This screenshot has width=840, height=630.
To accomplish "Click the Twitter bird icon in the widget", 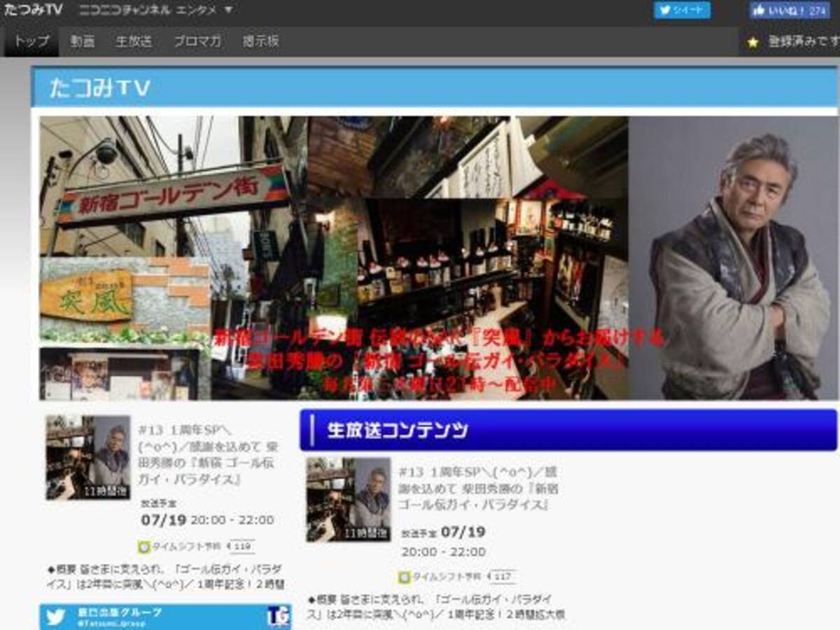I will (x=55, y=617).
